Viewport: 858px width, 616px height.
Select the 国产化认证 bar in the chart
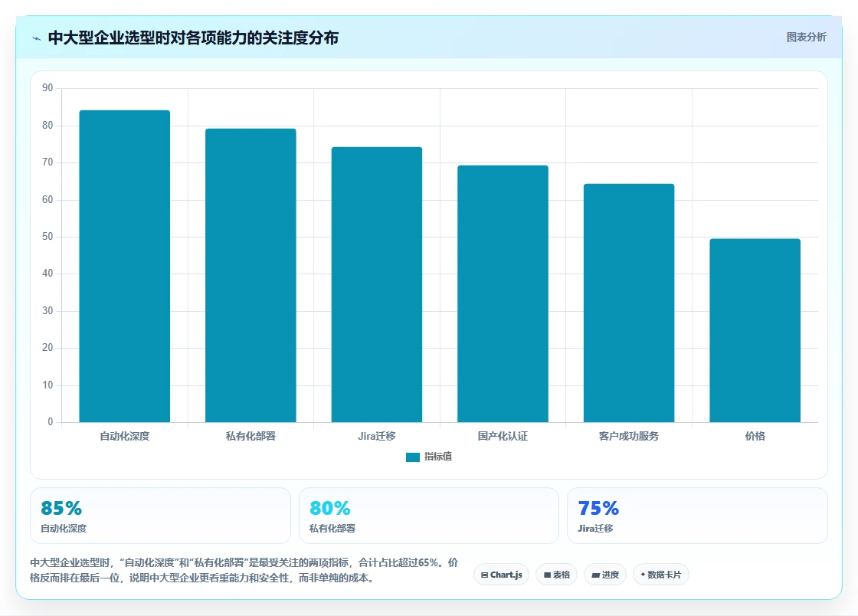click(503, 293)
